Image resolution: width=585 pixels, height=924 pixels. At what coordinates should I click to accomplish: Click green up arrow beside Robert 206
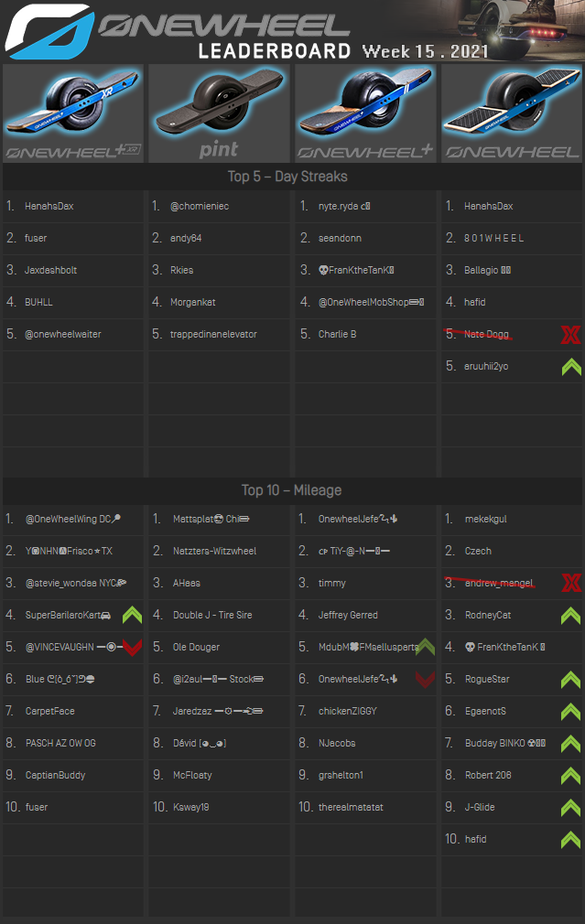(x=570, y=776)
